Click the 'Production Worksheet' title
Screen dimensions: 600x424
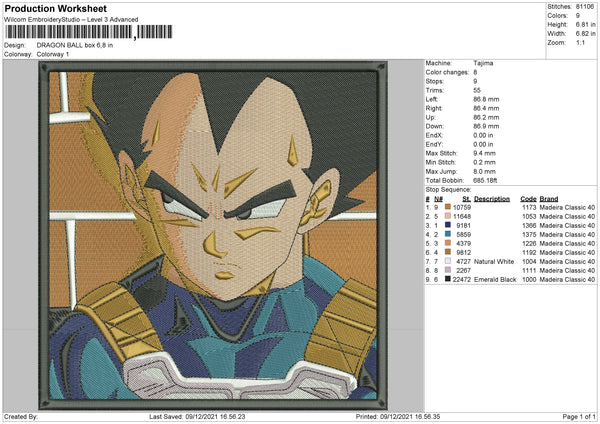(55, 8)
